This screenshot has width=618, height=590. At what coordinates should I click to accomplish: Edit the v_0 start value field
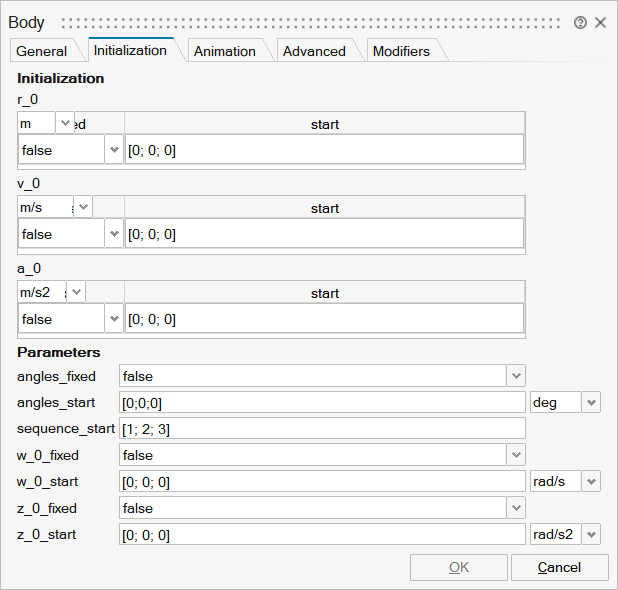pos(323,234)
